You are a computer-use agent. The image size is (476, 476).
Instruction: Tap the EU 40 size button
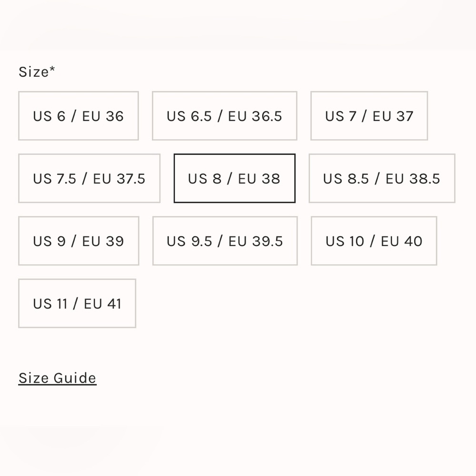(x=374, y=241)
